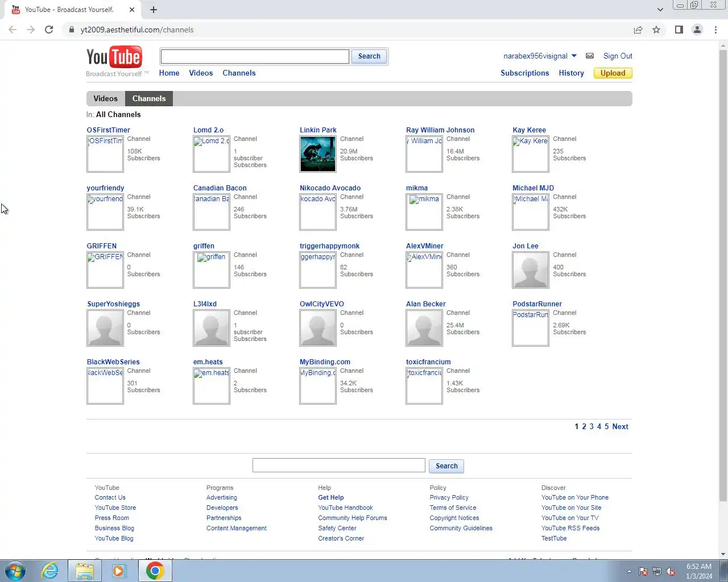728x582 pixels.
Task: Reload the page with the refresh icon
Action: point(49,30)
